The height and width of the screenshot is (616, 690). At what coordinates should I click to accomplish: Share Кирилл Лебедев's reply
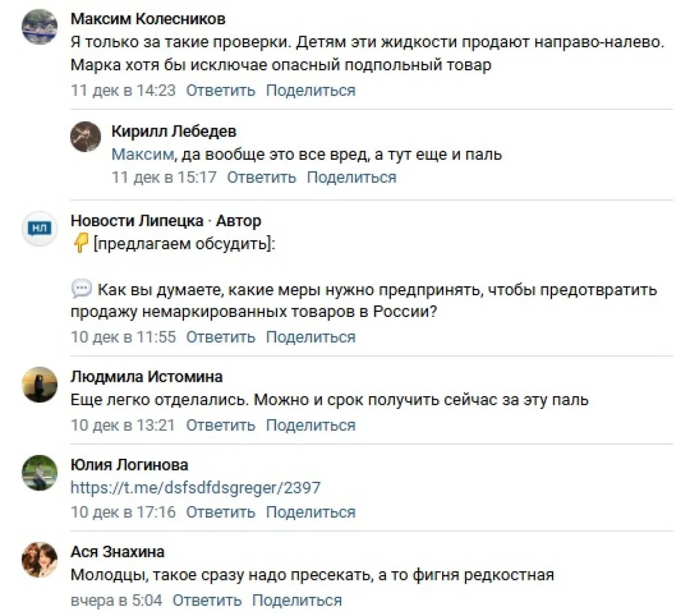point(351,177)
